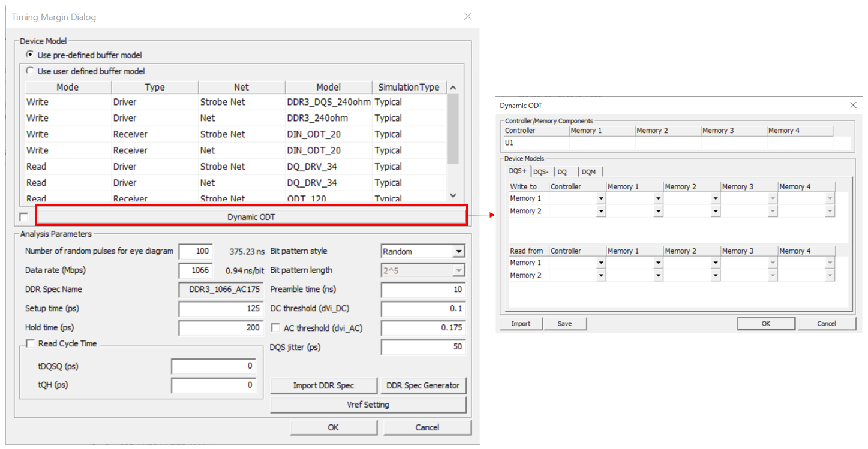
Task: Open the Bit pattern style dropdown
Action: [x=458, y=252]
